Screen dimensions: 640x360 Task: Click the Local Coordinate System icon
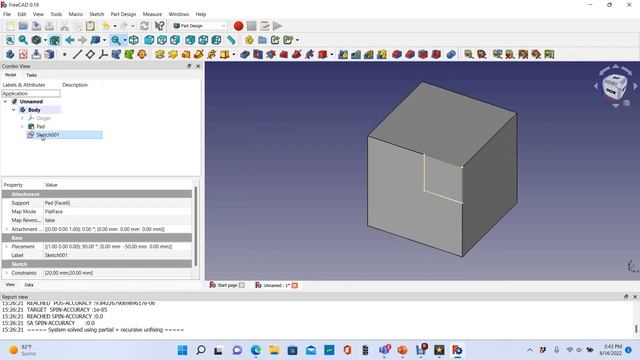[x=103, y=54]
